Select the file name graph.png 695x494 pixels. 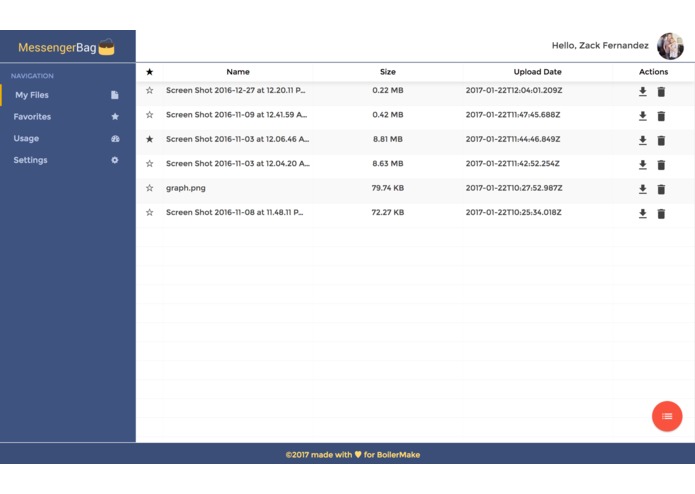(x=186, y=188)
